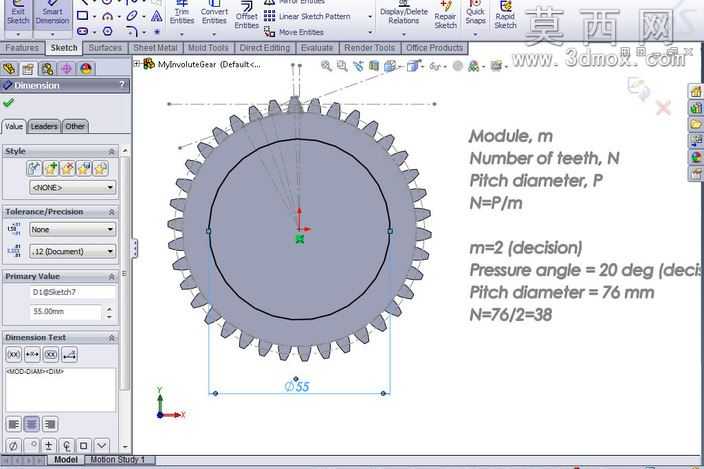Open the <NONE> style dropdown

72,187
